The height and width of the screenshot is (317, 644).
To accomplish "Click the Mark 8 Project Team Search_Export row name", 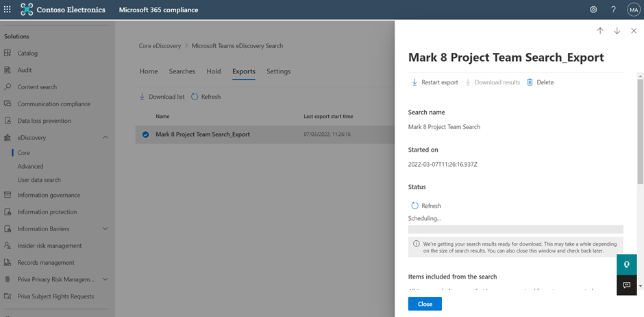I will tap(203, 134).
